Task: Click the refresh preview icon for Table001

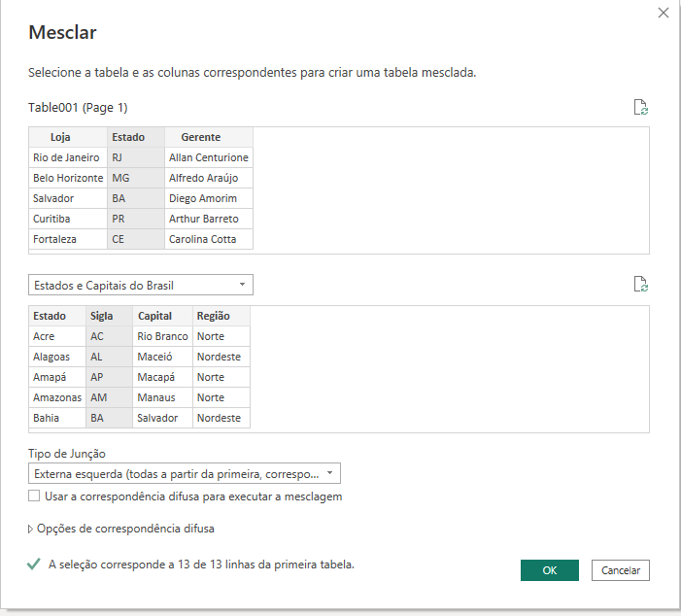Action: [640, 107]
